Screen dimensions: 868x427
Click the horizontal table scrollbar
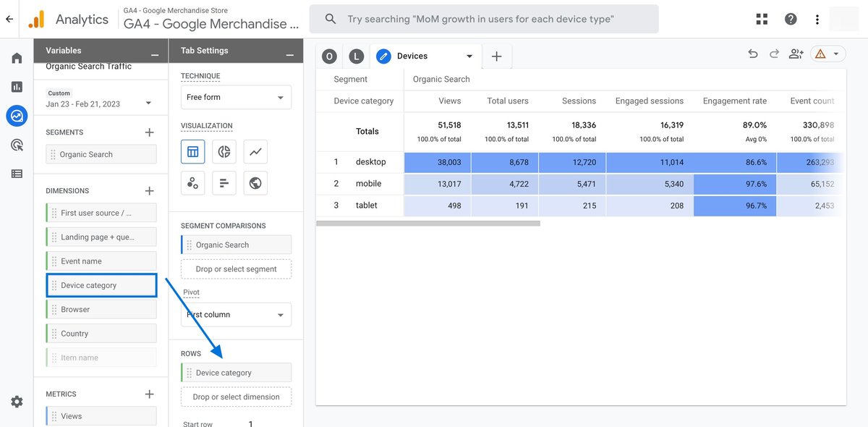point(428,224)
